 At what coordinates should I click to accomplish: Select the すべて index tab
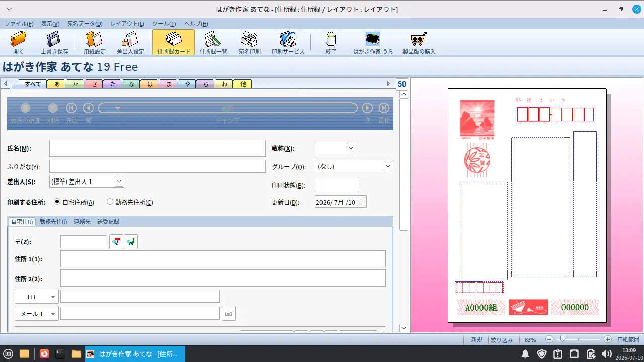[x=33, y=84]
